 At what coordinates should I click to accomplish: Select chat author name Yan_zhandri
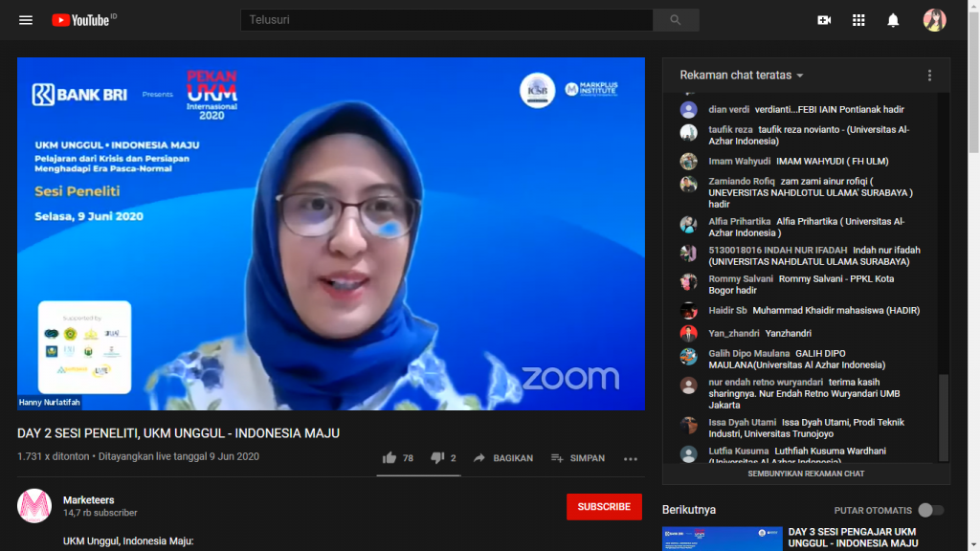click(x=734, y=334)
